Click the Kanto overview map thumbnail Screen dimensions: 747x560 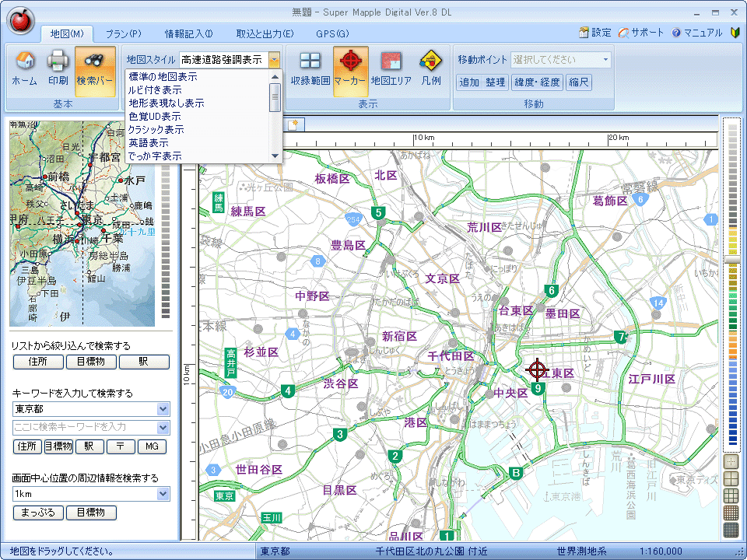82,223
